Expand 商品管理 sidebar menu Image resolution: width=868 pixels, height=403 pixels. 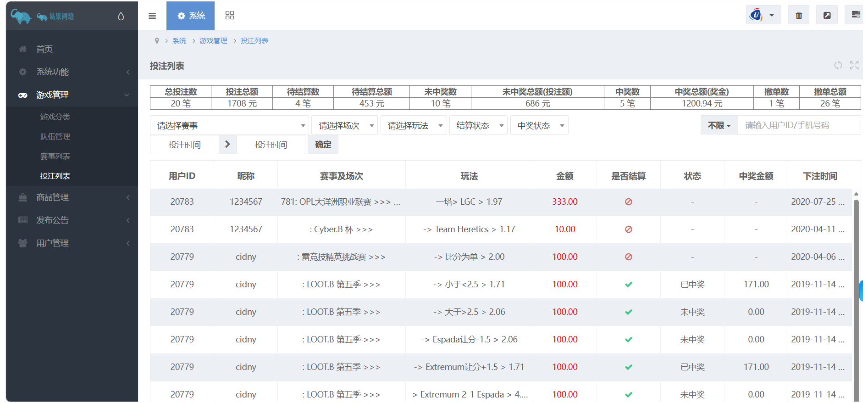[x=72, y=197]
